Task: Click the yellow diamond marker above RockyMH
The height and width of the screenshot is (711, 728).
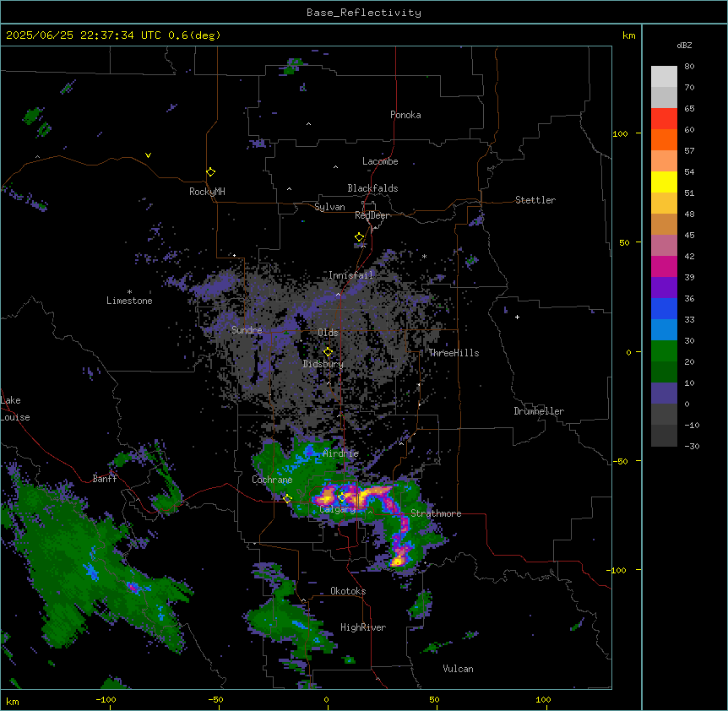Action: point(211,172)
